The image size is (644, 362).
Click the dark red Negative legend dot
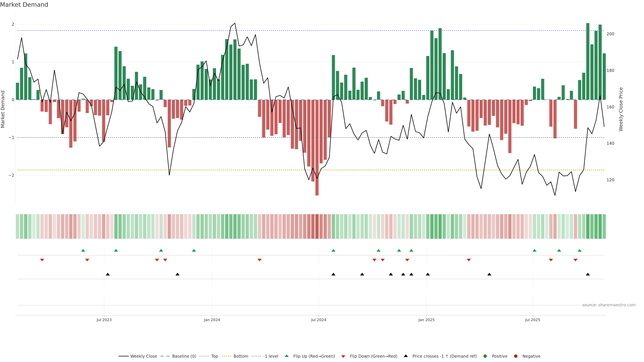(x=516, y=356)
